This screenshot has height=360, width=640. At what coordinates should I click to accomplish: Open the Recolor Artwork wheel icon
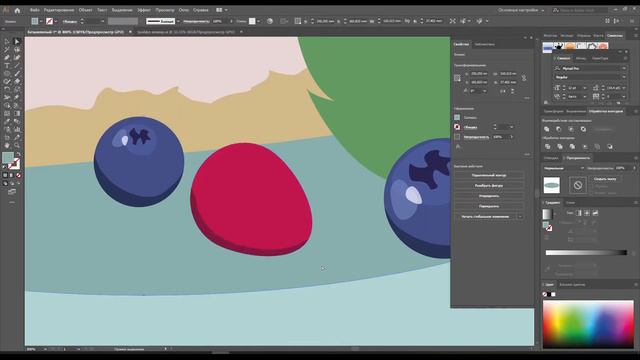pyautogui.click(x=270, y=21)
